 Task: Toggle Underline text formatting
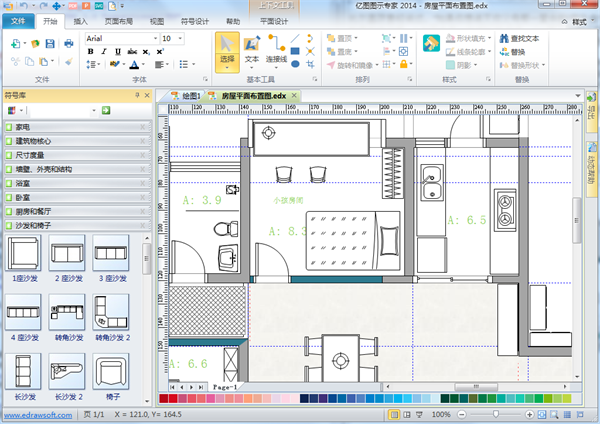click(x=117, y=51)
